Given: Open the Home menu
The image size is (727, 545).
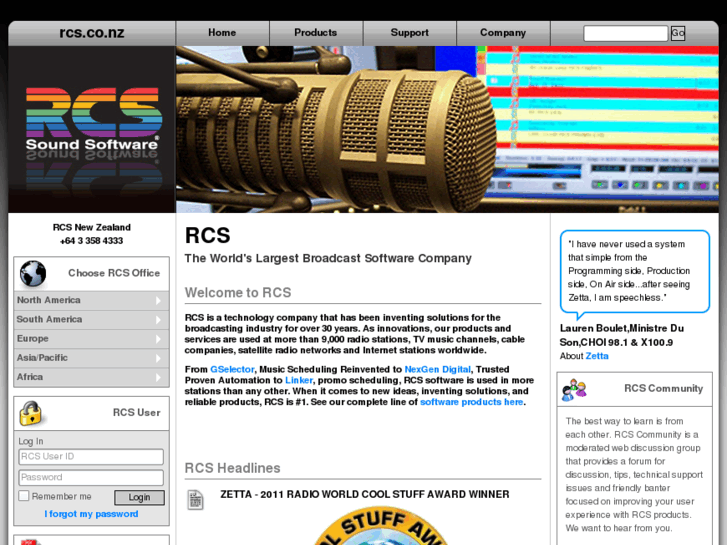Looking at the screenshot, I should [222, 33].
